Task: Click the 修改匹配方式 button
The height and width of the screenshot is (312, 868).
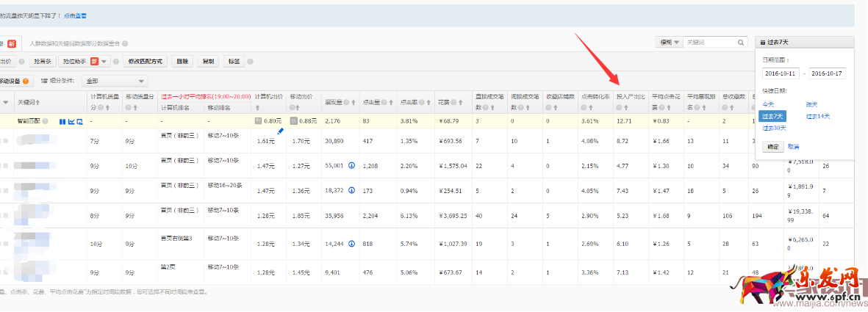Action: (x=145, y=62)
